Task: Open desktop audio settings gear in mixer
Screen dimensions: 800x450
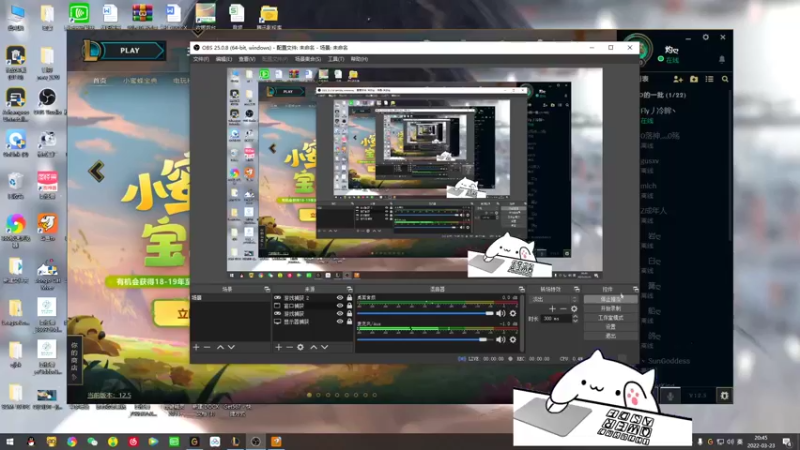Action: pos(513,313)
